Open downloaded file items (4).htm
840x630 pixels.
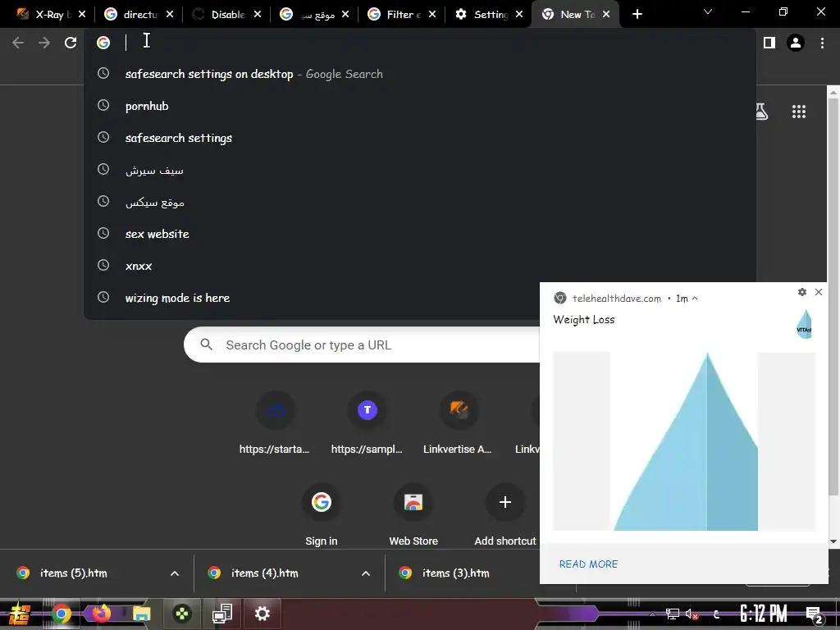pyautogui.click(x=265, y=573)
